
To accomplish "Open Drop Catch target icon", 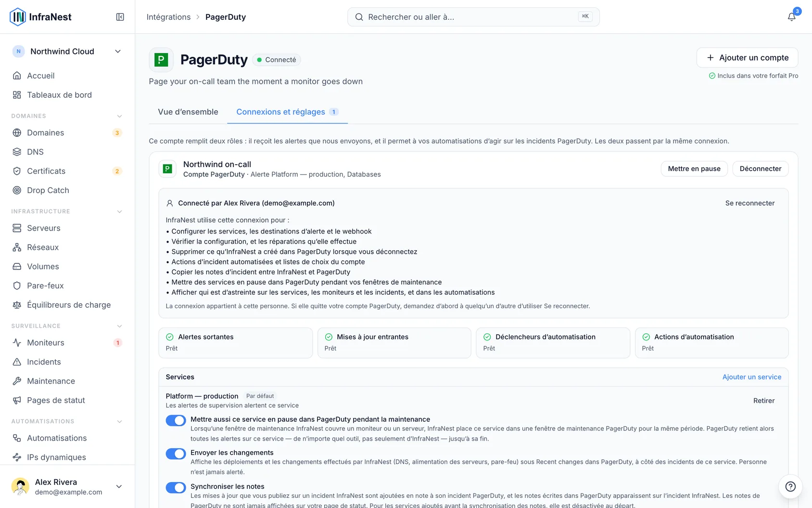I will pos(17,190).
